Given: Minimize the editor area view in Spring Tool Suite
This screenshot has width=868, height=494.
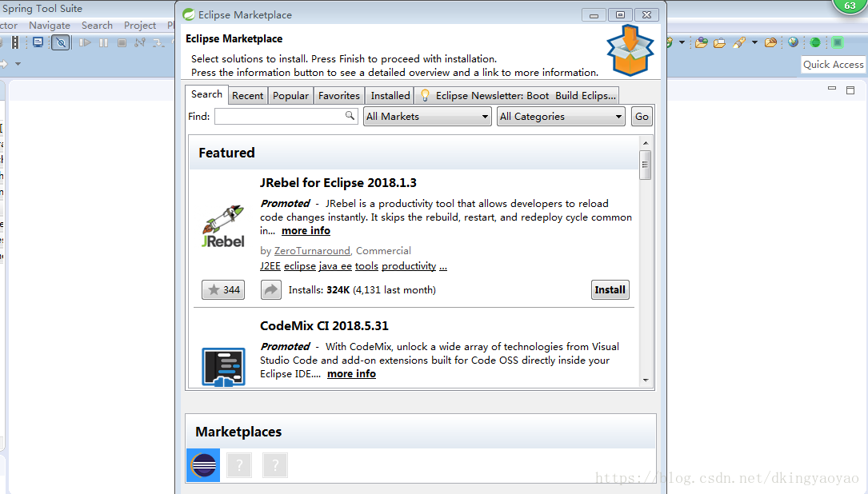Looking at the screenshot, I should (831, 89).
